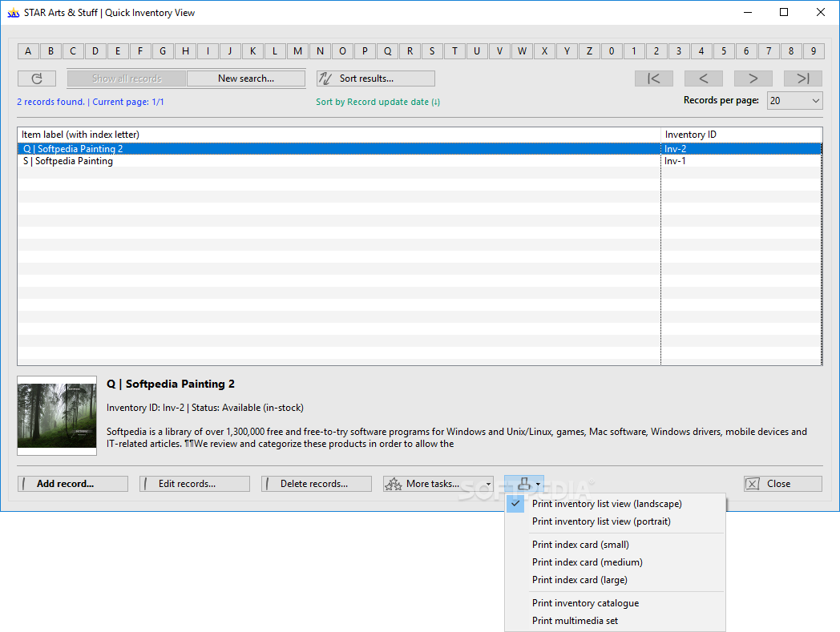This screenshot has height=632, width=840.
Task: Open Sort results dialog
Action: (x=376, y=78)
